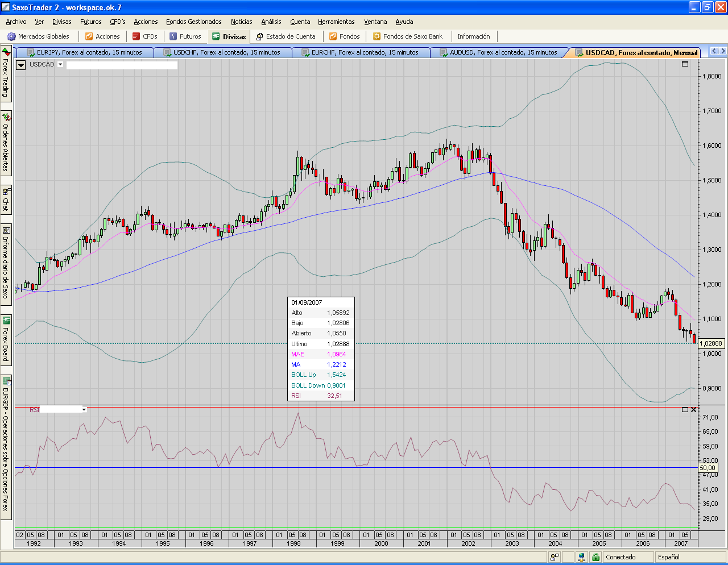Click the Futuros toolbar icon
728x565 pixels.
click(x=173, y=36)
